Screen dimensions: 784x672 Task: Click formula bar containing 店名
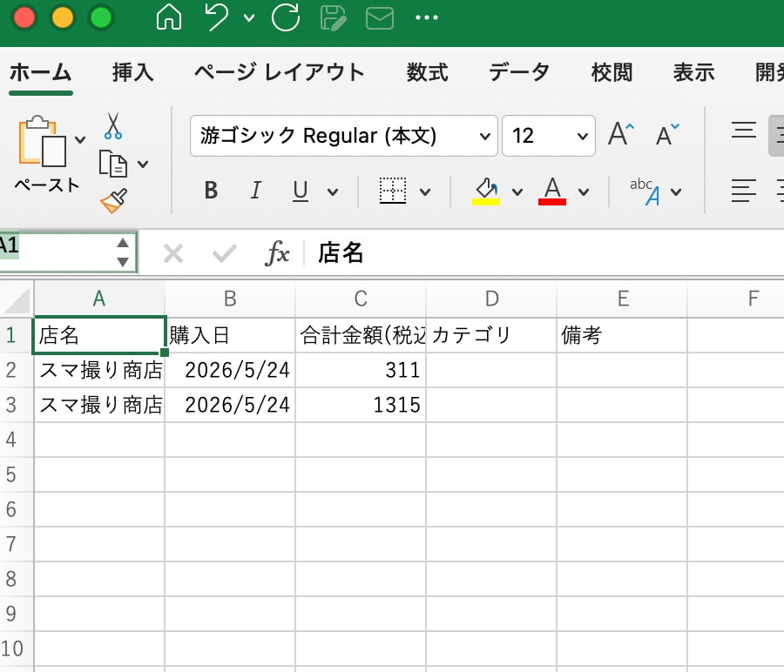(545, 252)
